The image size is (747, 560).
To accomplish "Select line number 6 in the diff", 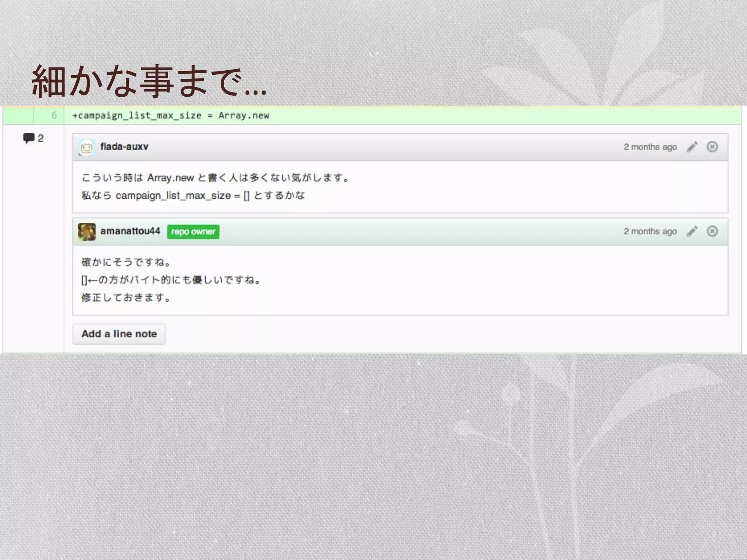I will [54, 115].
